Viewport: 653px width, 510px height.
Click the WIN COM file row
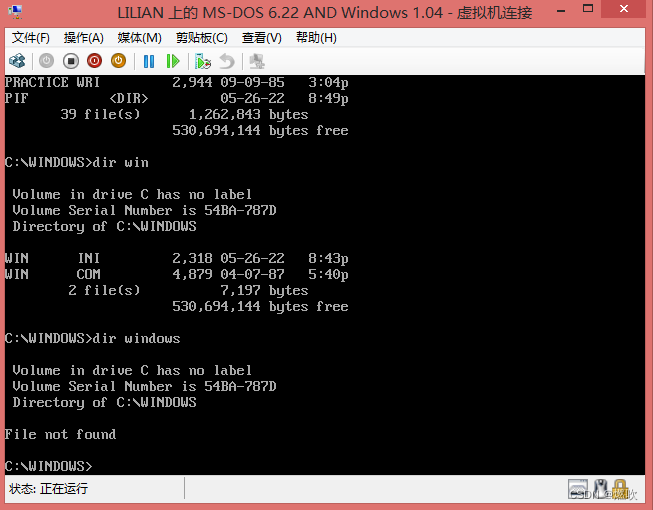pyautogui.click(x=177, y=275)
